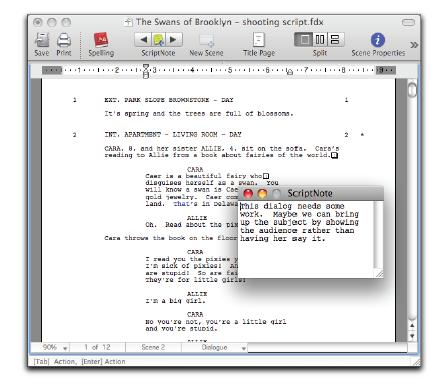Go to previous ScriptNote arrow
The image size is (444, 386).
pyautogui.click(x=143, y=40)
